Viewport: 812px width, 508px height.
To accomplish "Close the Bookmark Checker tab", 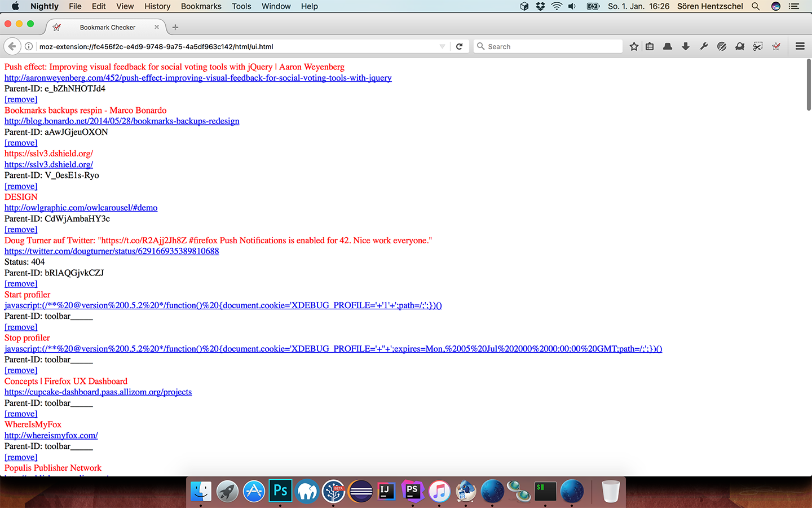I will click(157, 27).
